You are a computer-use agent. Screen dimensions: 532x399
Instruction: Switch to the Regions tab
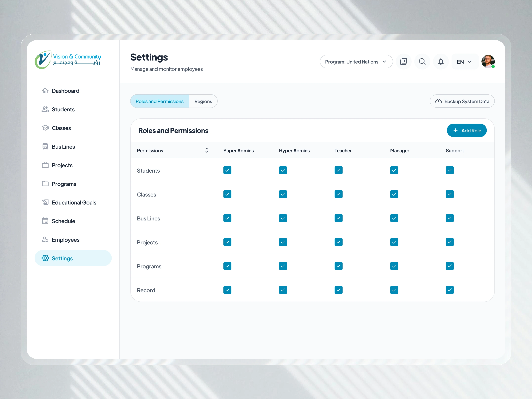pyautogui.click(x=203, y=101)
